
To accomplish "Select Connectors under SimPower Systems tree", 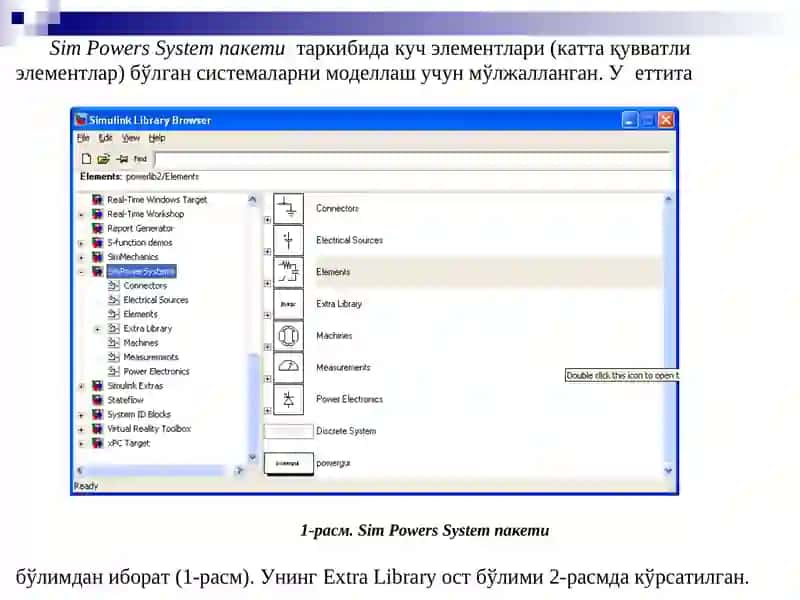I will [x=145, y=286].
